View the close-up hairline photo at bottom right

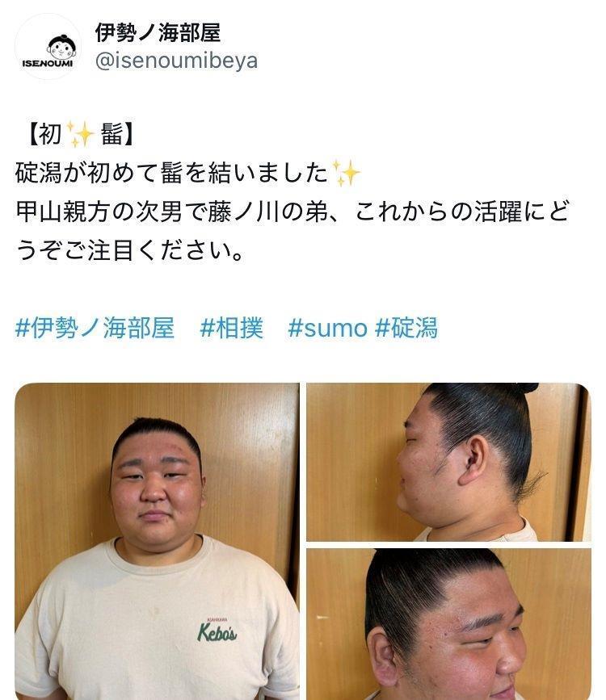tap(448, 624)
